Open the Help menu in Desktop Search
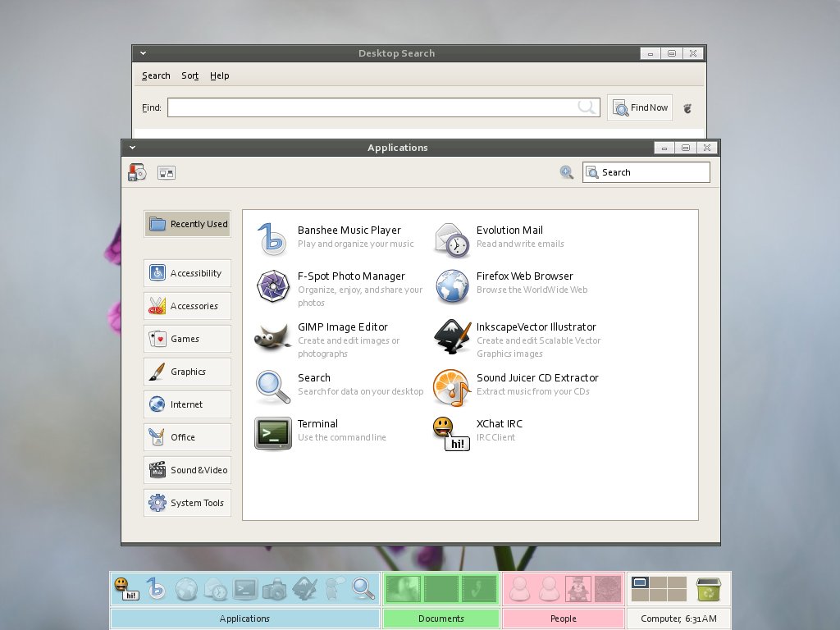 pos(220,75)
